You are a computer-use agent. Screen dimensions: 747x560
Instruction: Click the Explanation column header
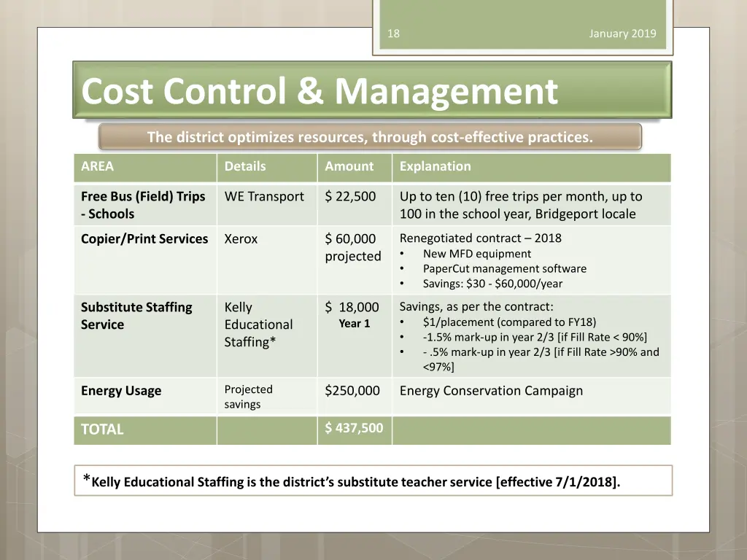(x=435, y=166)
